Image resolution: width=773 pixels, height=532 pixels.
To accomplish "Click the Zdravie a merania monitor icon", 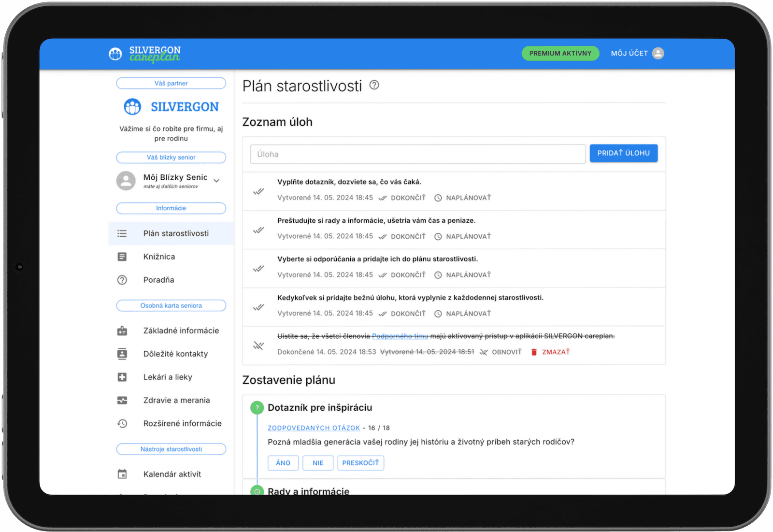I will tap(122, 400).
